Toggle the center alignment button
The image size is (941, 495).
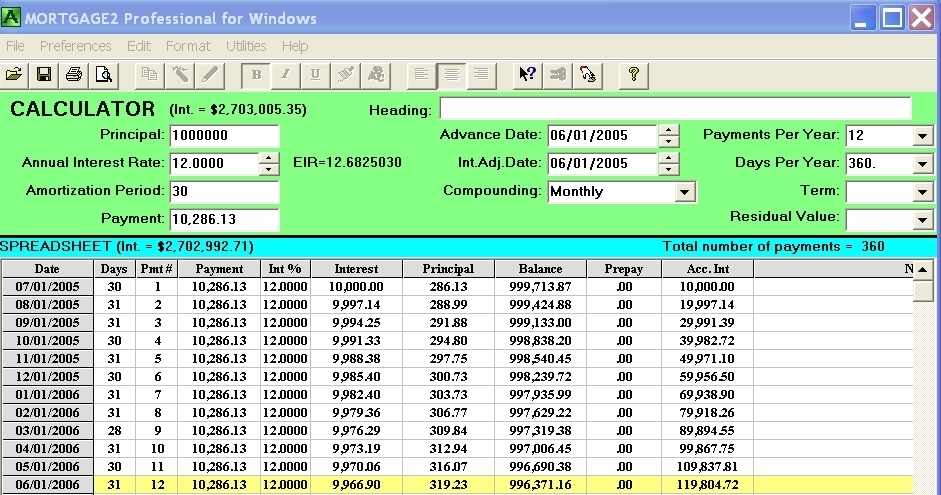(452, 74)
